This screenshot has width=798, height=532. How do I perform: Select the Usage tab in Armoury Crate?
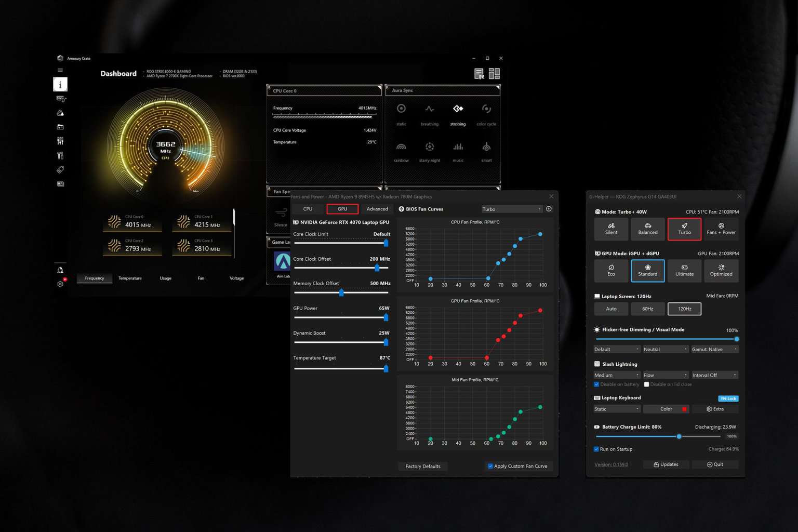tap(165, 278)
